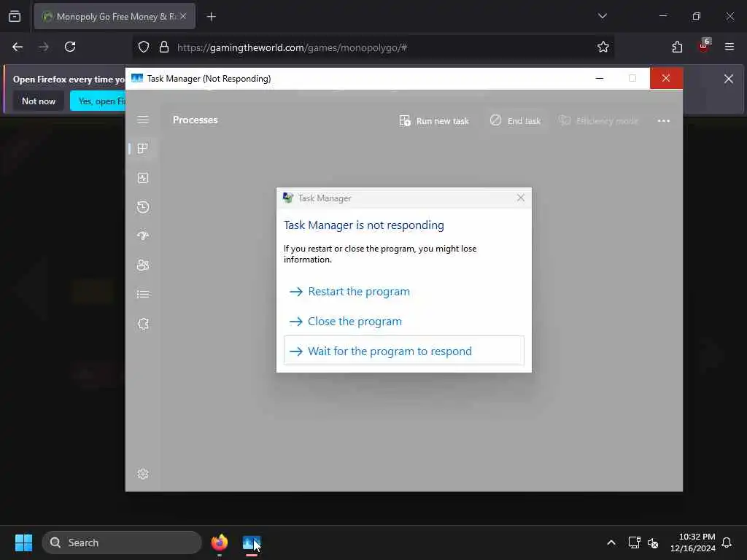Image resolution: width=747 pixels, height=560 pixels.
Task: Dismiss the Firefox notification bar
Action: [729, 79]
